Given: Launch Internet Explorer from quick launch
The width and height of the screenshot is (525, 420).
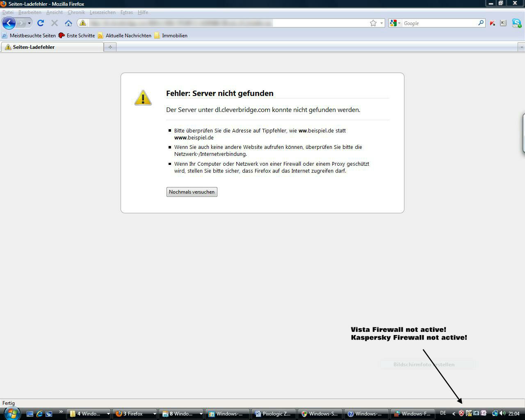Looking at the screenshot, I should 39,414.
